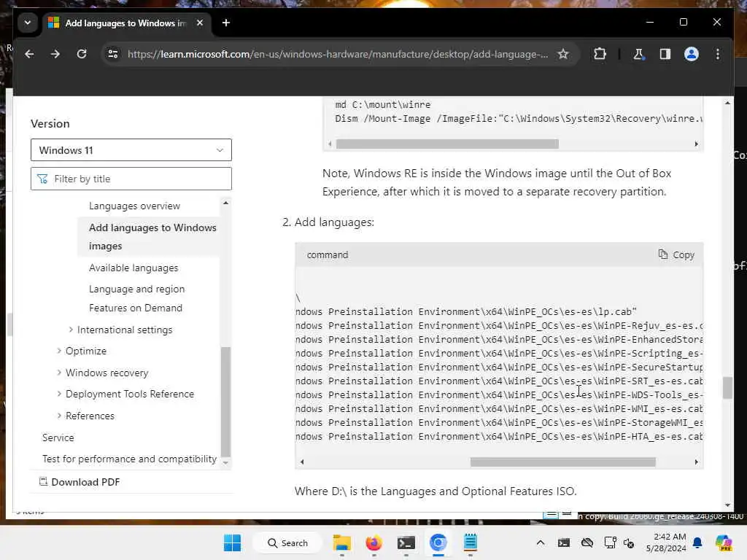This screenshot has height=560, width=747.
Task: Click the page vertical scrollbar thumb
Action: [x=727, y=388]
